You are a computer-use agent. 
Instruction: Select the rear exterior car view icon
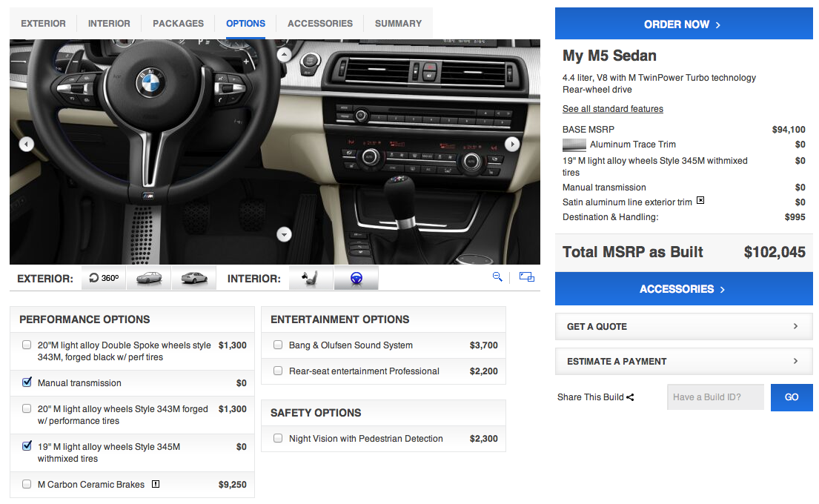[x=193, y=279]
